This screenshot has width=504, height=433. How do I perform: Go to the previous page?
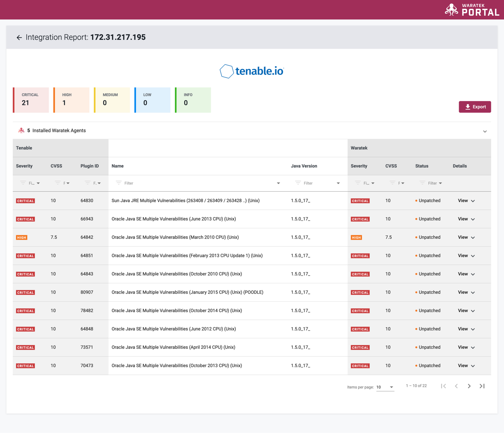pyautogui.click(x=456, y=386)
